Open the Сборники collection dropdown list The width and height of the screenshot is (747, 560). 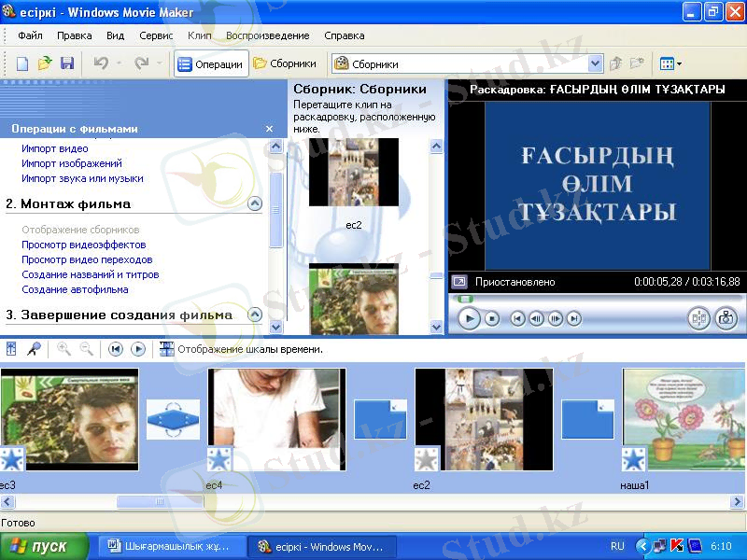[x=596, y=64]
